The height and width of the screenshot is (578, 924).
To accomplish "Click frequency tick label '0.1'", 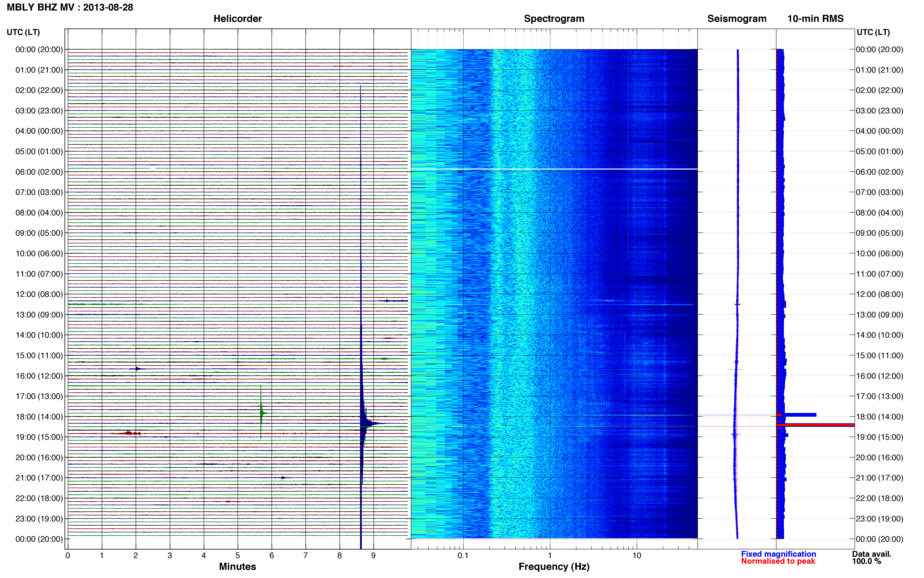I will pos(463,555).
